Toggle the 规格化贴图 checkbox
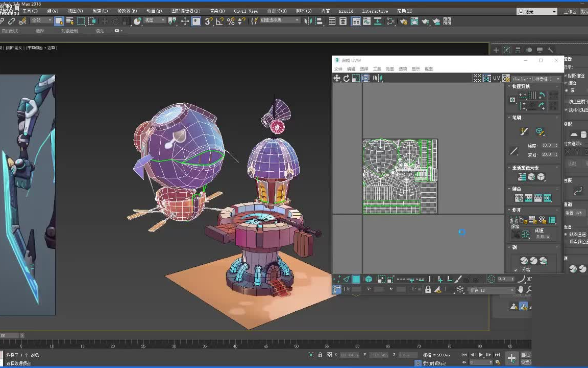Viewport: 588px width, 368px height. pos(567,110)
